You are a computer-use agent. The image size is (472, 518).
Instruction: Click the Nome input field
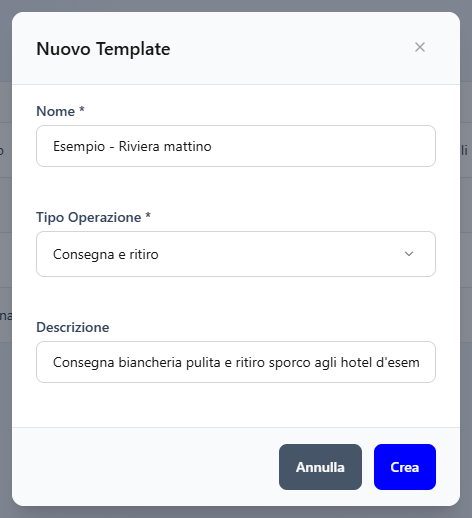tap(236, 146)
